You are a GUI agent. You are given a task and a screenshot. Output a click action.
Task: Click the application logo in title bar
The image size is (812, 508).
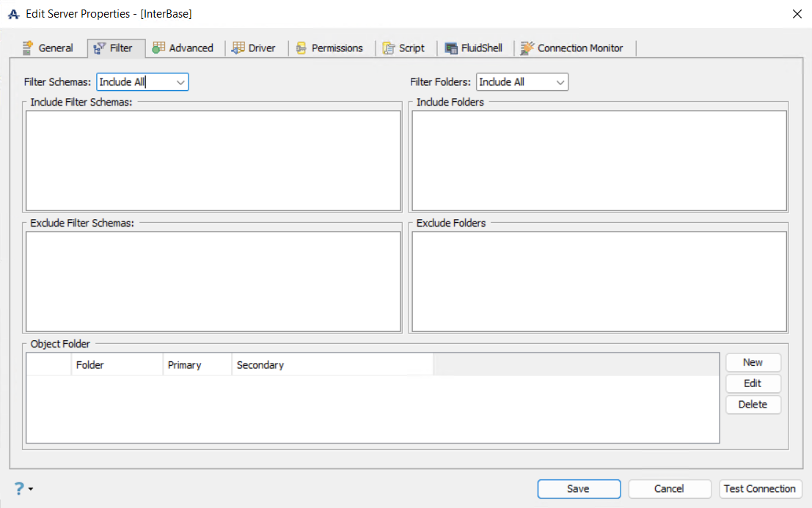(14, 14)
